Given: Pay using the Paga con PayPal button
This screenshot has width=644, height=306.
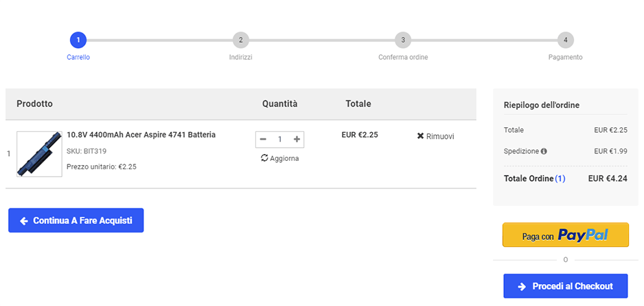Looking at the screenshot, I should (x=565, y=235).
